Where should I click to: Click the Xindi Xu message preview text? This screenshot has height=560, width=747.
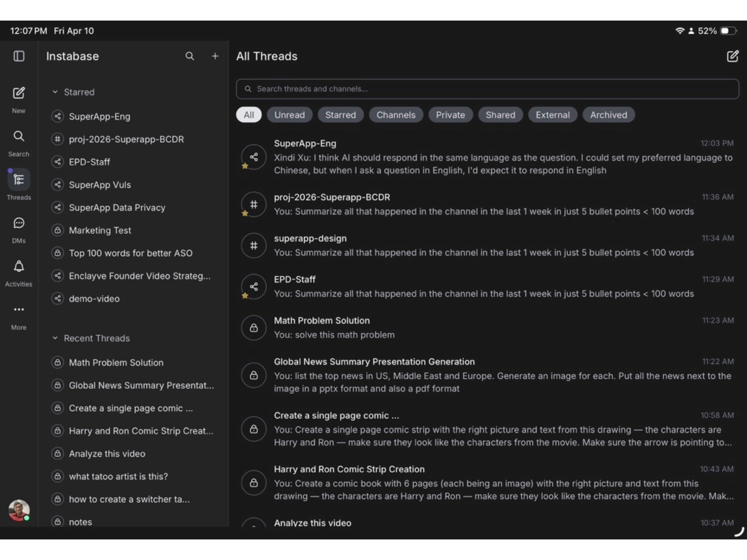tap(503, 164)
